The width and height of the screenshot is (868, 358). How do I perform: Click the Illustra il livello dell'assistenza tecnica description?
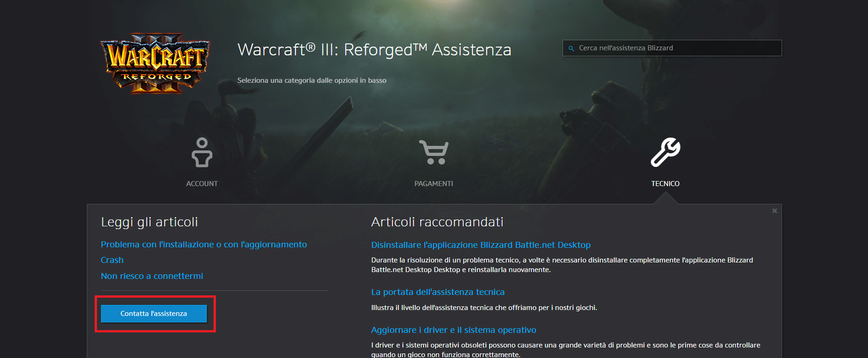(x=484, y=308)
